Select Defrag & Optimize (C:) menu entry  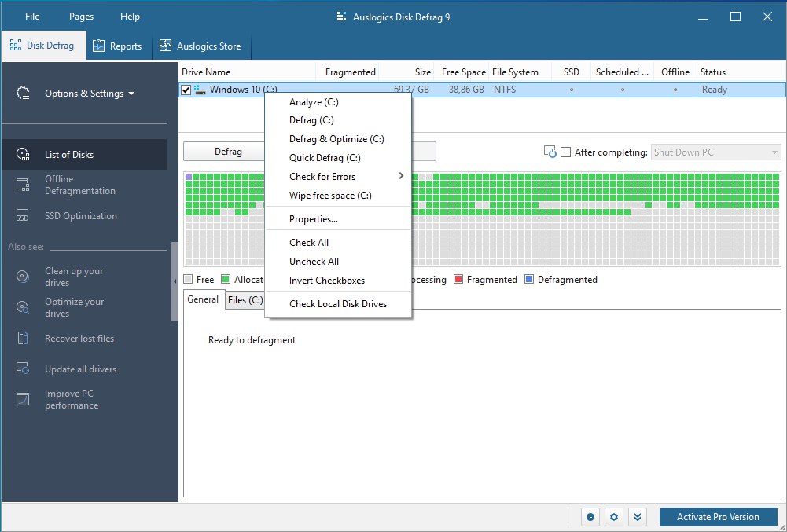[x=338, y=139]
